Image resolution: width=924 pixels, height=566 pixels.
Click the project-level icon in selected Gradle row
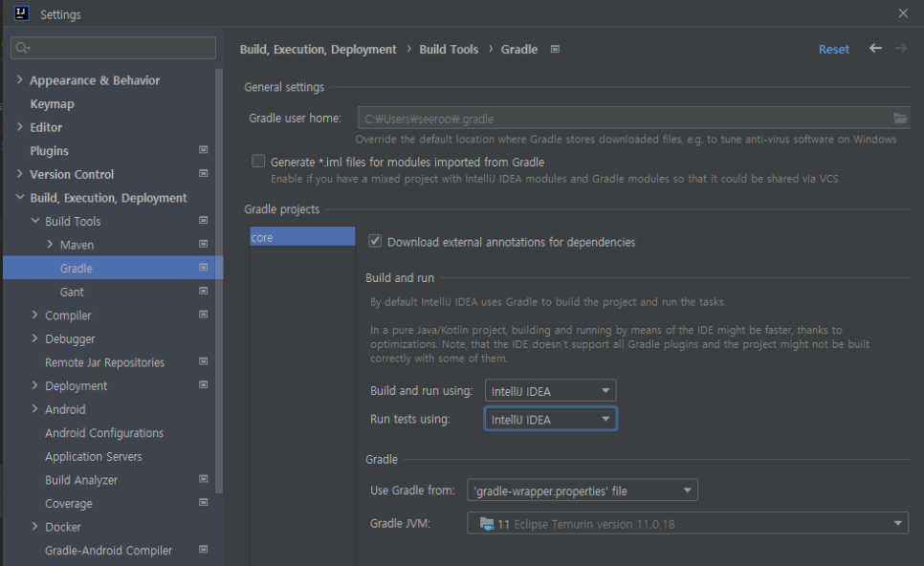[204, 268]
